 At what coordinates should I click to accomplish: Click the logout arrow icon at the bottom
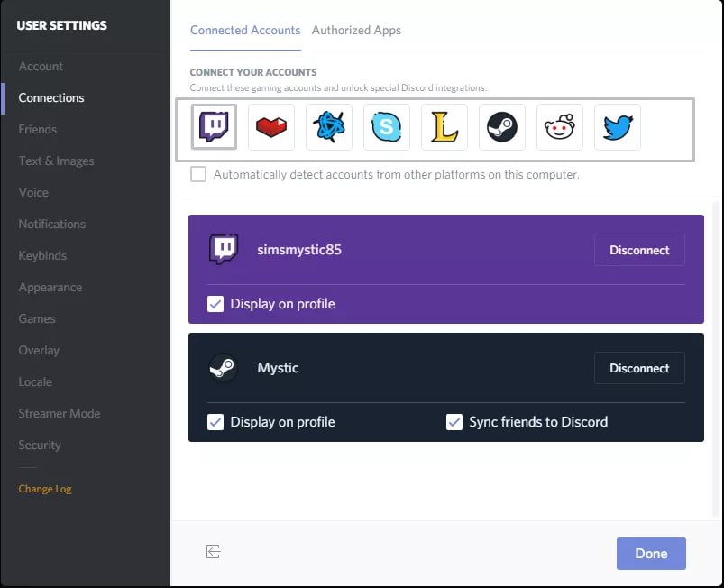coord(213,551)
